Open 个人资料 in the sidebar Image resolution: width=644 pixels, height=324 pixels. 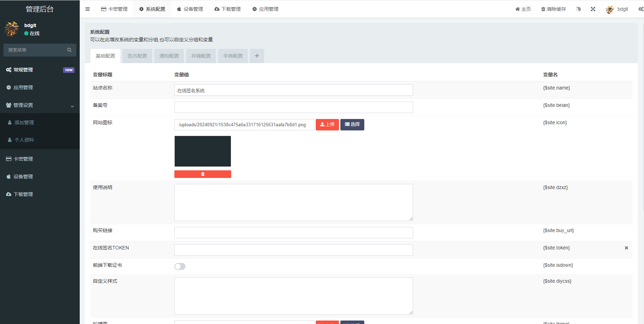point(24,140)
